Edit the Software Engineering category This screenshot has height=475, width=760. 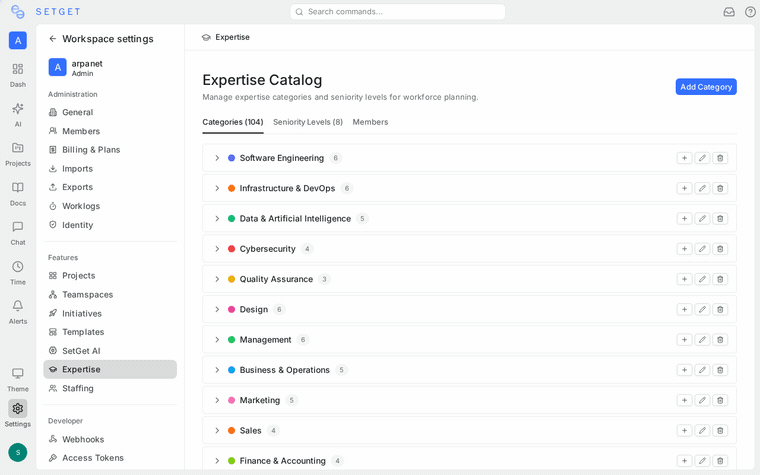click(x=702, y=158)
